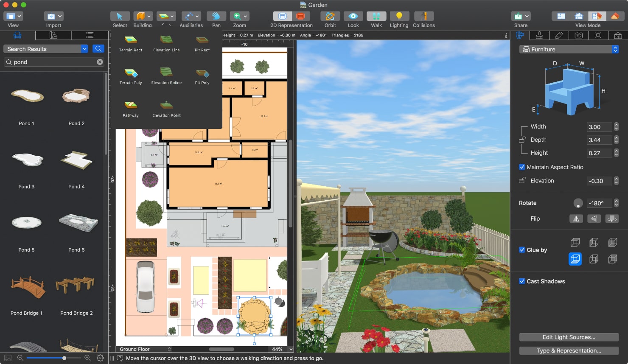
Task: Switch to Look camera mode
Action: (353, 16)
